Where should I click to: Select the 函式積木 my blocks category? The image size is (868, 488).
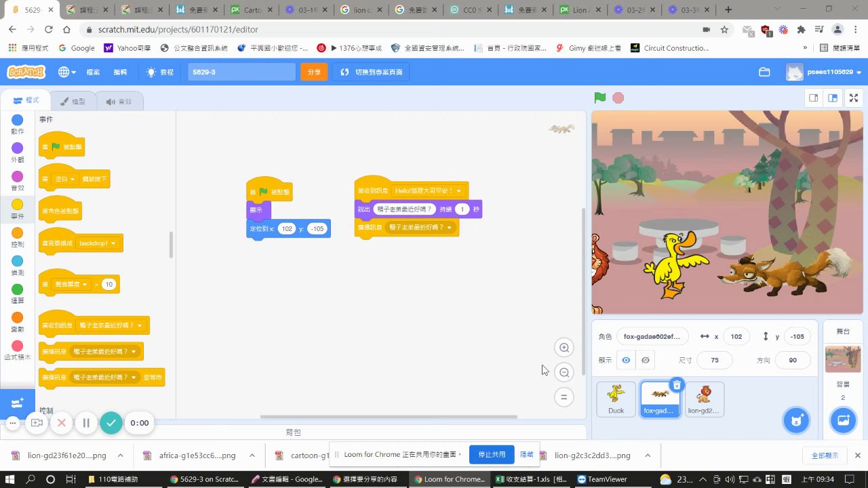pyautogui.click(x=17, y=350)
